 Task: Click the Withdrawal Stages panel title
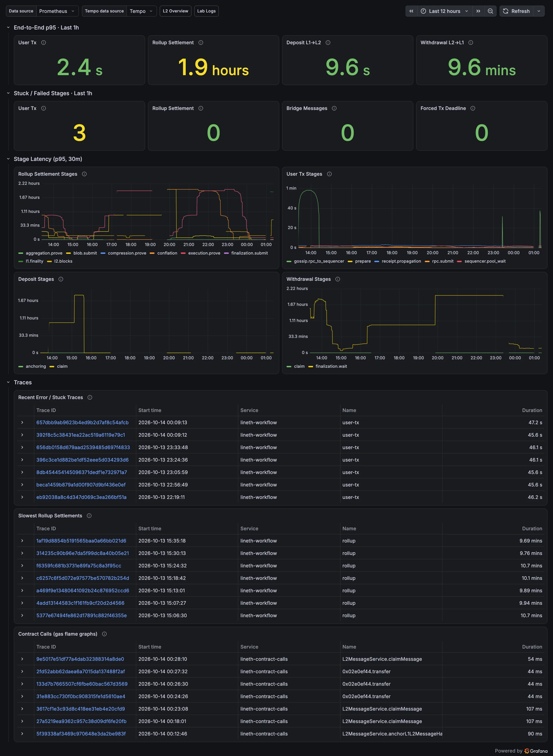click(308, 279)
